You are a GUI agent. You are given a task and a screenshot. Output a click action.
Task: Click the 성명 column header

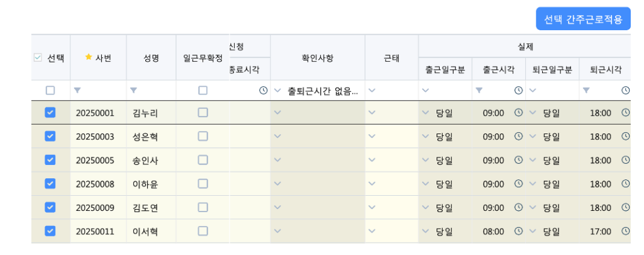click(x=151, y=58)
